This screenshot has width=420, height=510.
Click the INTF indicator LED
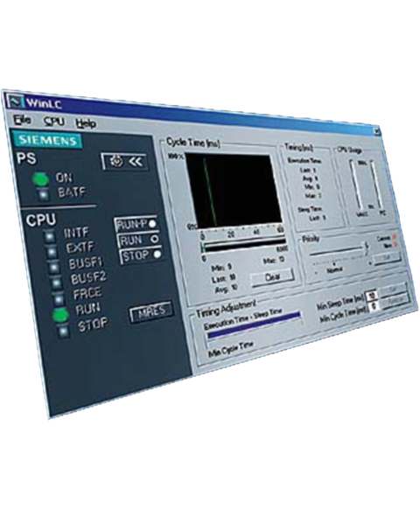[x=50, y=236]
